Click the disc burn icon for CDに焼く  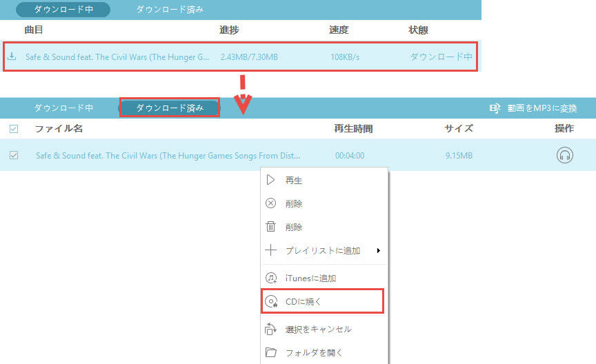pos(271,301)
